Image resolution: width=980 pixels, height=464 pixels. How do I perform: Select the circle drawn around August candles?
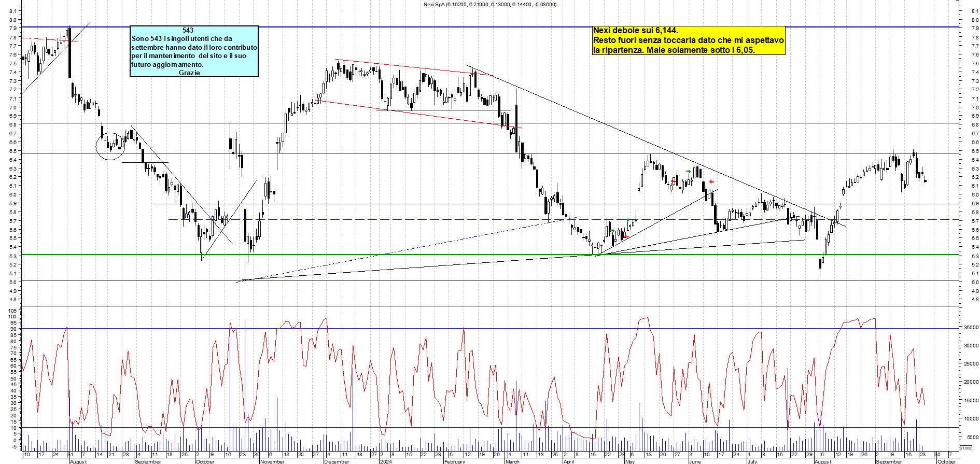click(x=110, y=146)
